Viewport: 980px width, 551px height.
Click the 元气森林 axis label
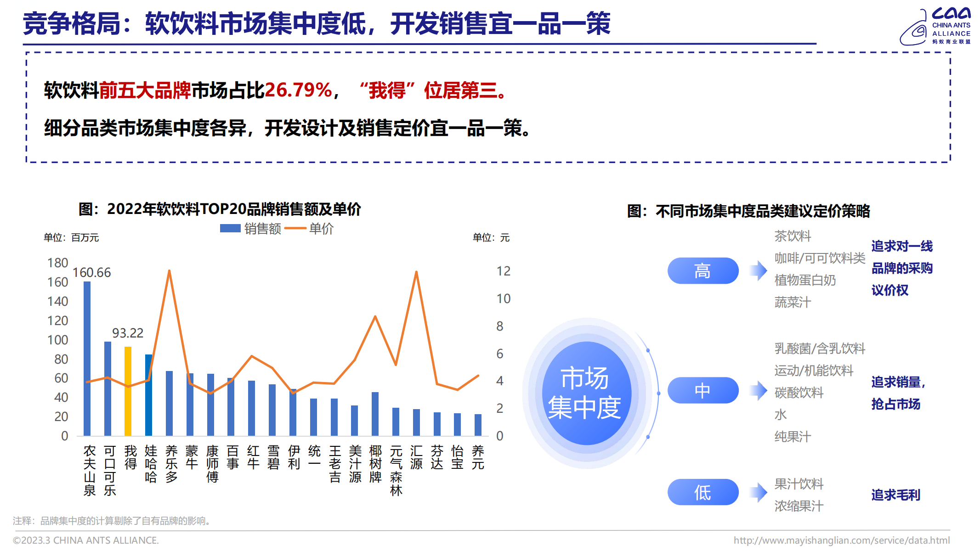396,470
